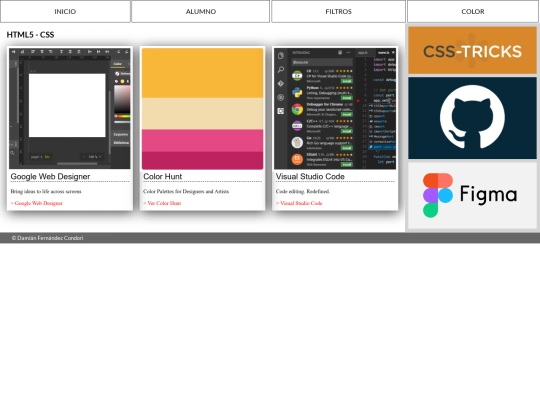Select the FILTROS menu item
The image size is (540, 405).
point(338,11)
